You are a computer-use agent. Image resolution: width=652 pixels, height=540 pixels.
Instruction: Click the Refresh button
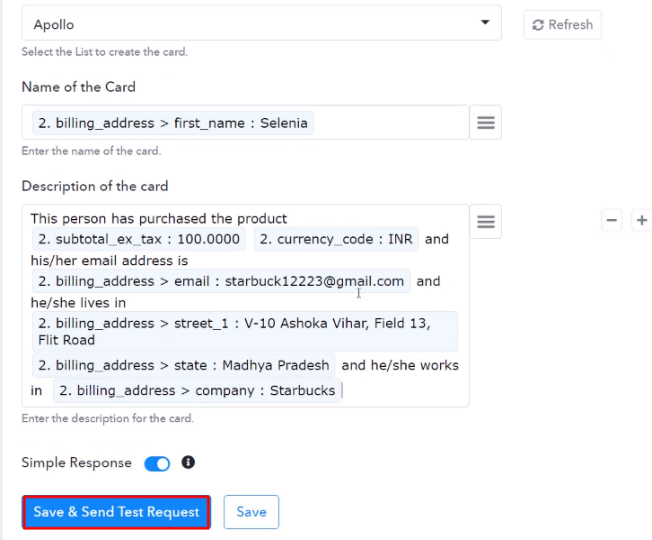(562, 25)
